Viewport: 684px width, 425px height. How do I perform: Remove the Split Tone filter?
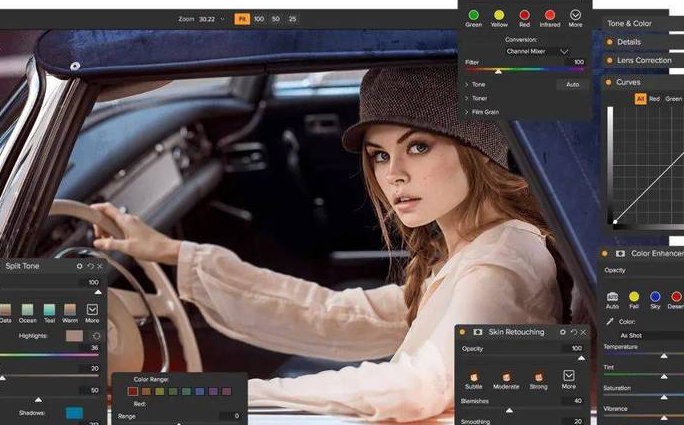(100, 266)
